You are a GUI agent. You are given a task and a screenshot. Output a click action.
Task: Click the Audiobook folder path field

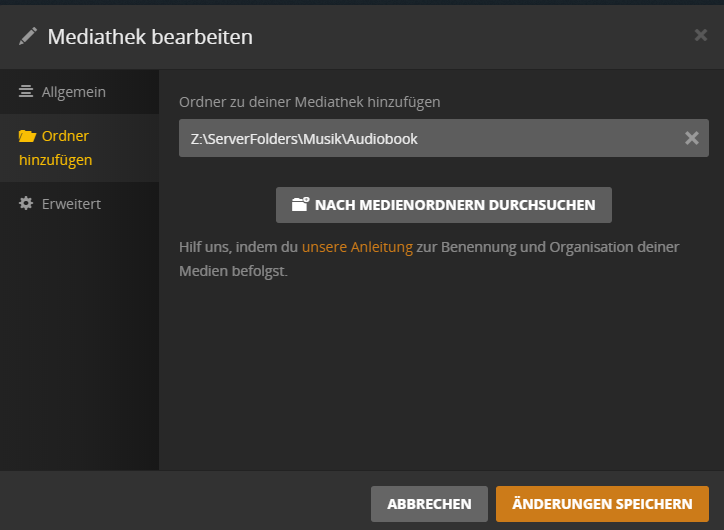tap(444, 138)
